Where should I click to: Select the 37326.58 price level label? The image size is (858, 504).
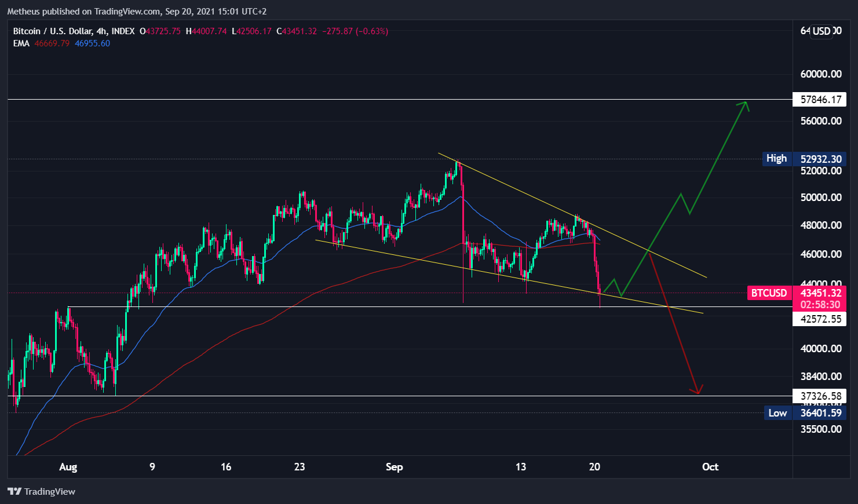(820, 396)
